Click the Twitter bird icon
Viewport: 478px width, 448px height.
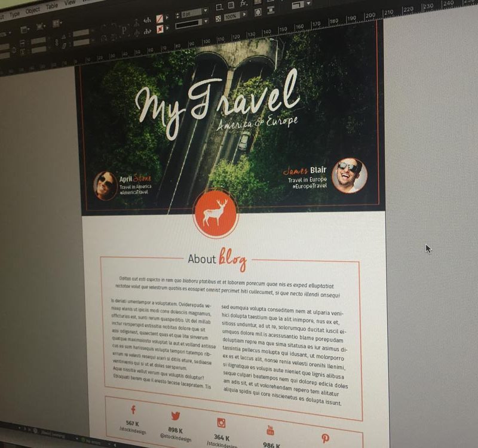176,416
